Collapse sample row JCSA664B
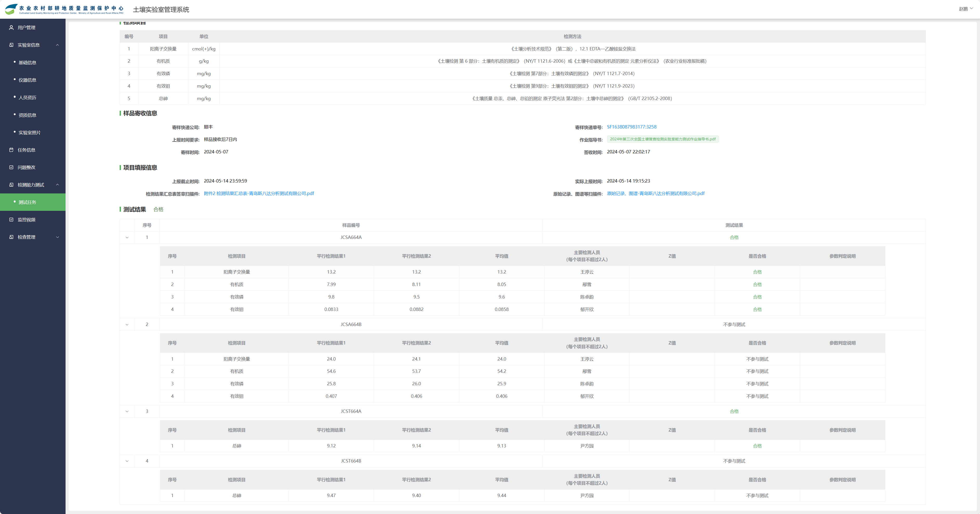 pos(127,325)
